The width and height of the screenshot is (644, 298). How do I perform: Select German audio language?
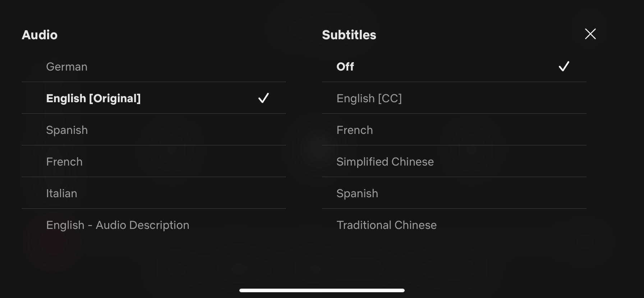point(67,67)
